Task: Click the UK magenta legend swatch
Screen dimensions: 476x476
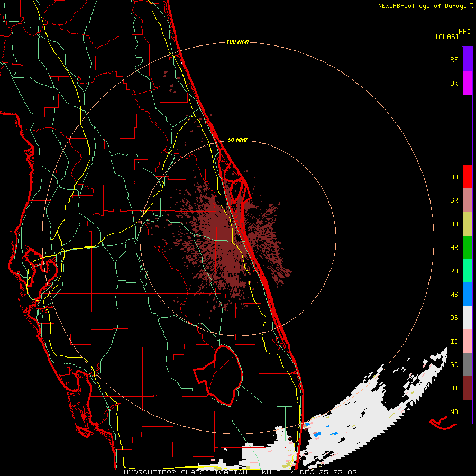Action: [467, 83]
